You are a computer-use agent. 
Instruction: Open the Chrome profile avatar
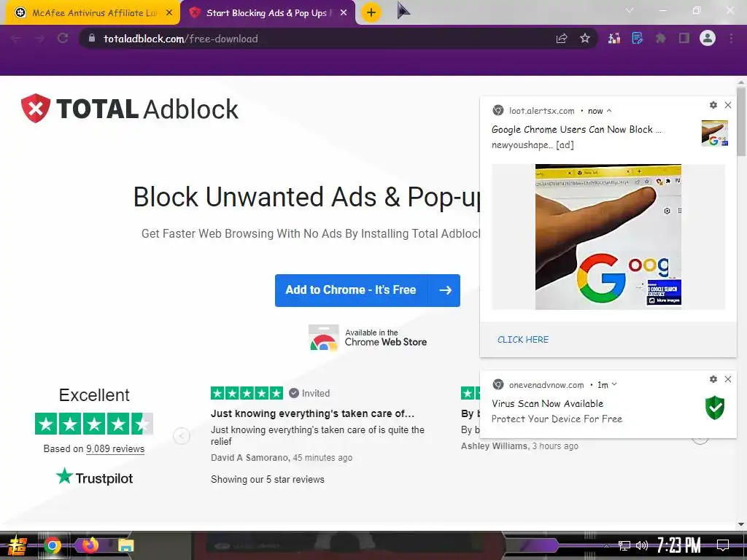click(x=708, y=39)
